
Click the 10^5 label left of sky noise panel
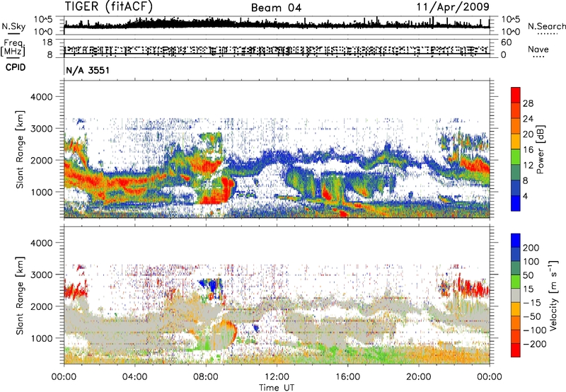pyautogui.click(x=43, y=19)
